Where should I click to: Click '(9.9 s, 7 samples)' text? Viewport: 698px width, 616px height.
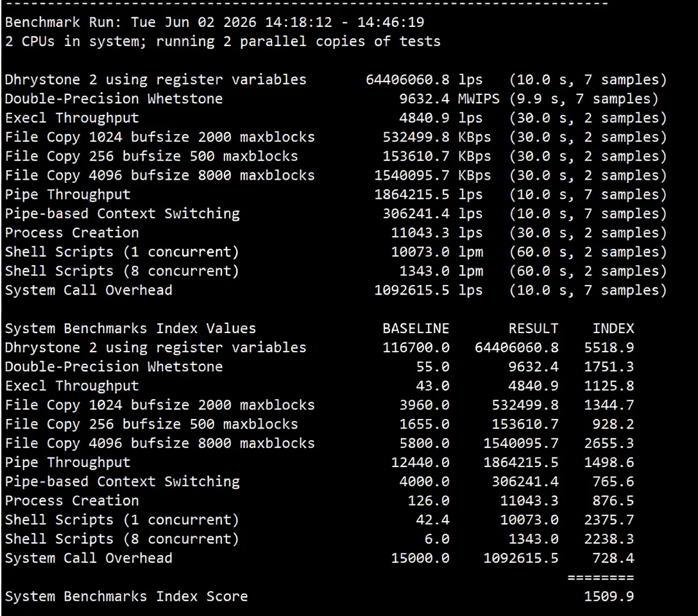click(x=584, y=99)
